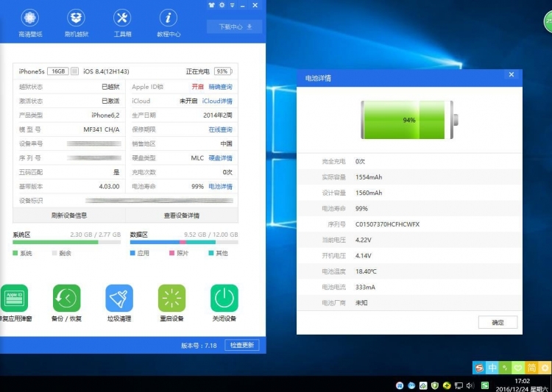Click the 精确查询 Apple ID lock link
This screenshot has width=552, height=392.
[220, 87]
